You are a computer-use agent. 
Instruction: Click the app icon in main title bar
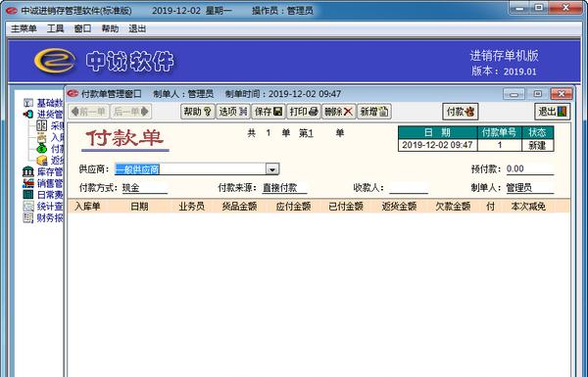click(x=12, y=11)
